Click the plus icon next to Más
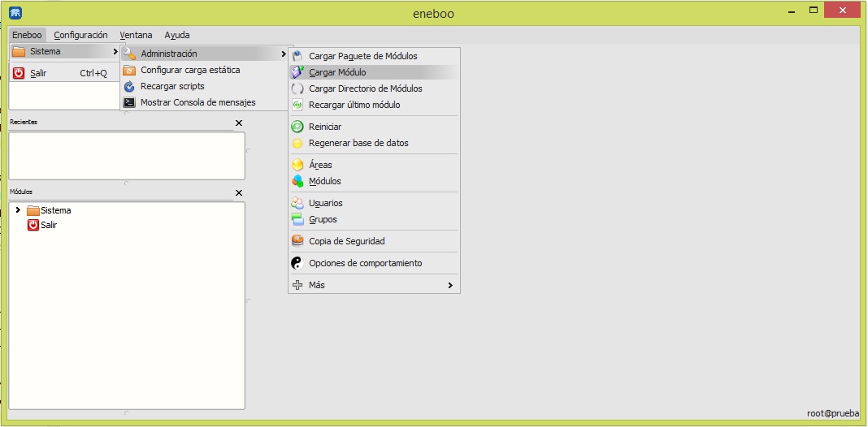Screen dimensions: 868x427 (297, 285)
